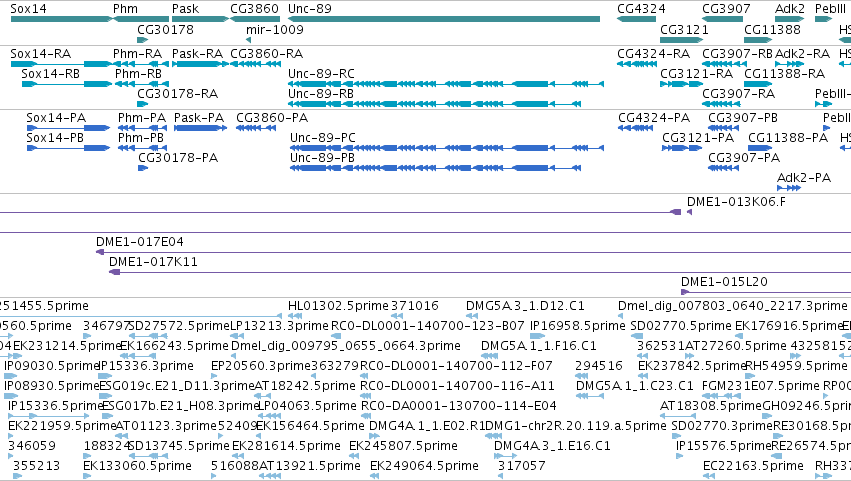Click the CG4324-PA protein label

click(654, 118)
